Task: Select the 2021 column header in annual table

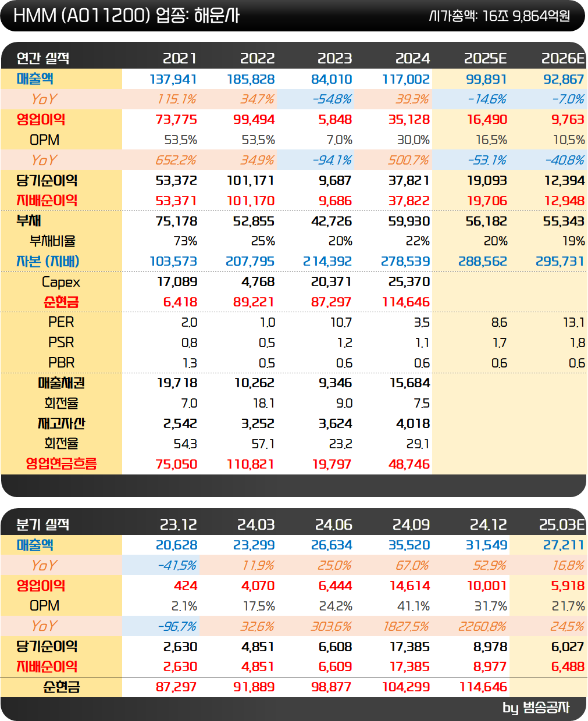Action: tap(180, 59)
